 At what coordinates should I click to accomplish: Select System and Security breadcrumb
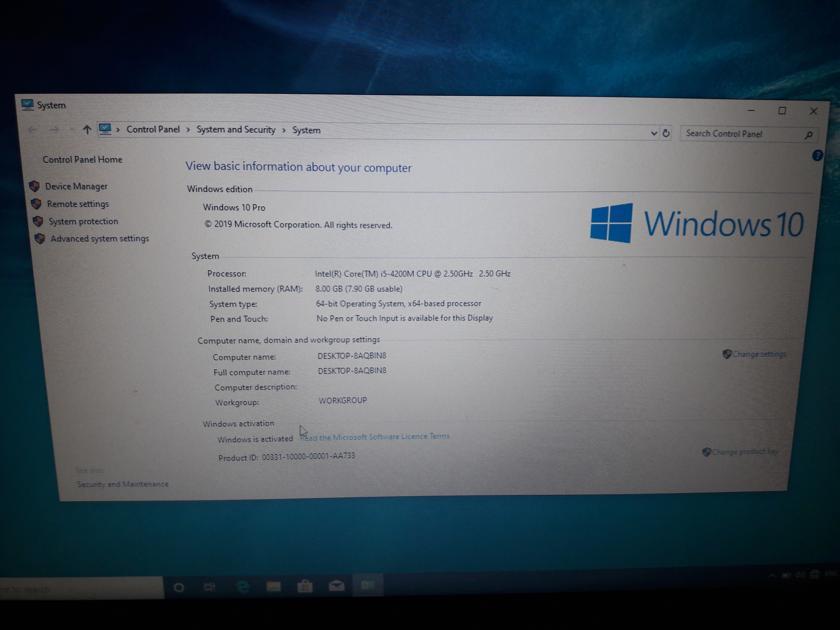pos(236,129)
